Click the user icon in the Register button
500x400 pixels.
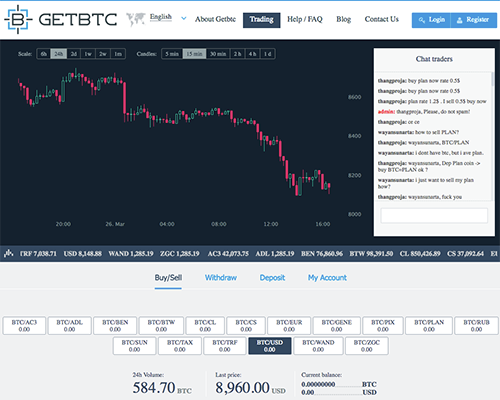coord(459,20)
